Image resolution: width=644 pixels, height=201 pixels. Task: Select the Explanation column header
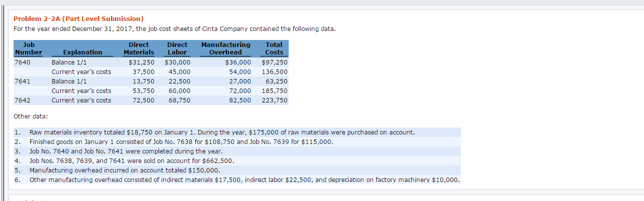click(83, 52)
